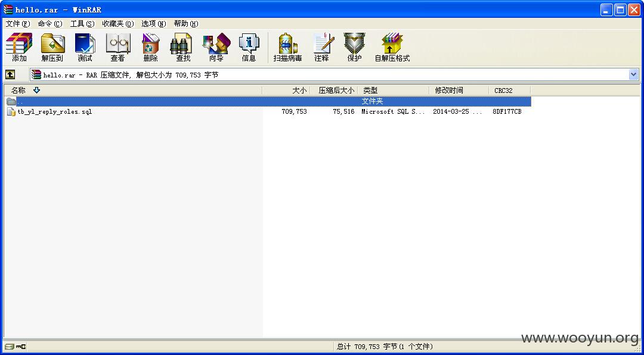The width and height of the screenshot is (644, 355).
Task: Open the Favorites (收藏夹) menu
Action: tap(118, 24)
